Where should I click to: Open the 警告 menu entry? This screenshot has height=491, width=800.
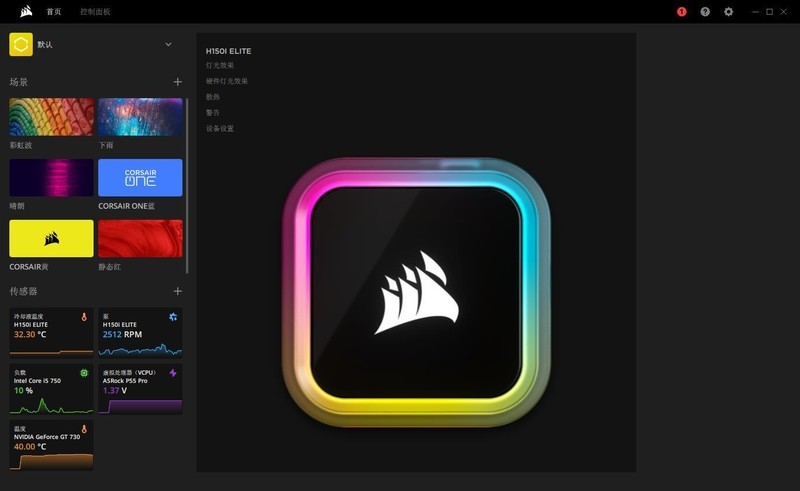(x=213, y=113)
